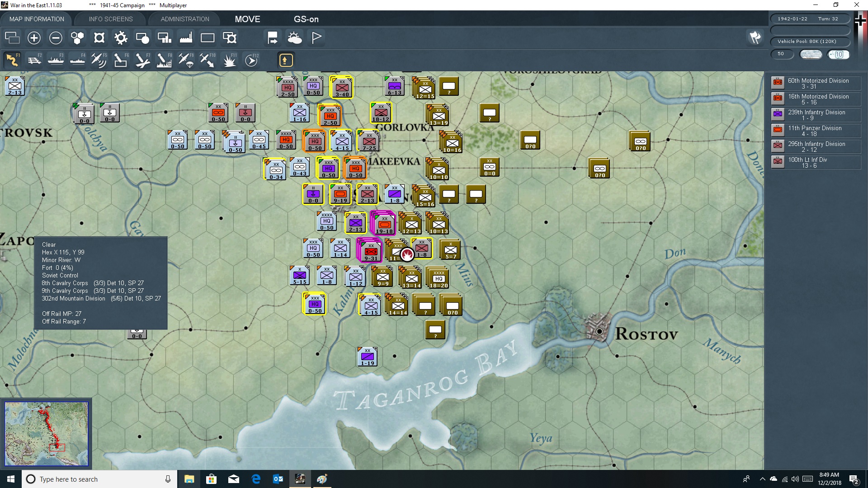Click the minimap overview

tap(46, 433)
